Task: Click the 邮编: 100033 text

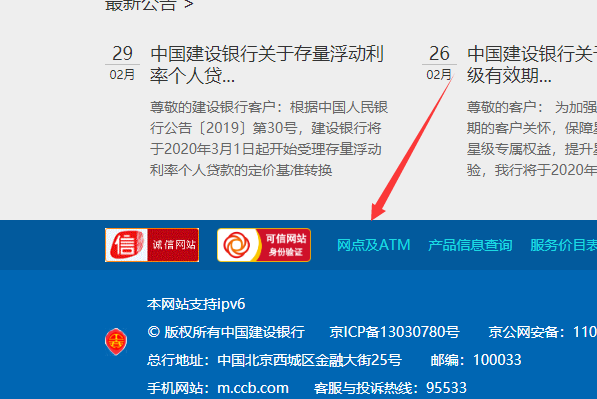Action: [x=476, y=360]
